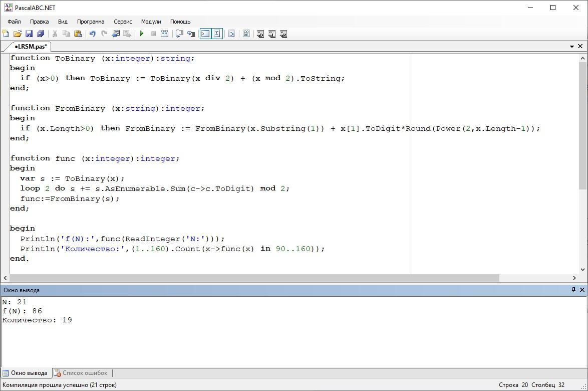Click the editor scroll up arrow
Image resolution: width=588 pixels, height=391 pixels.
582,58
